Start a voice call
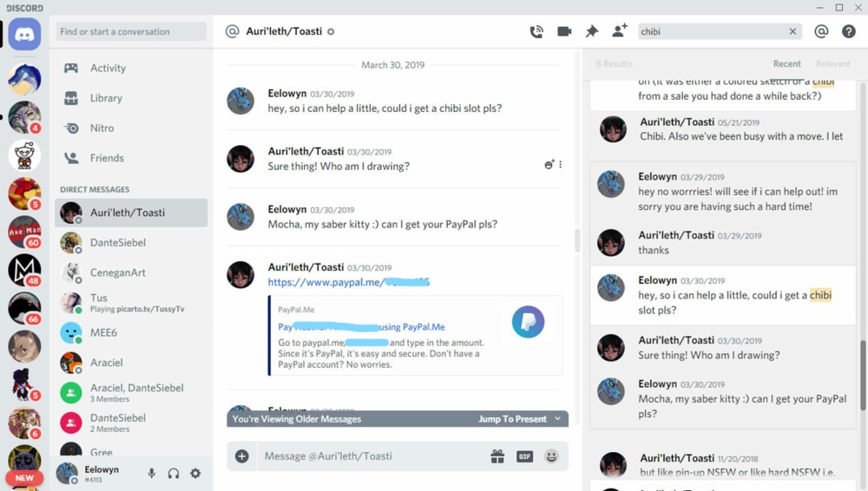868x491 pixels. 536,31
